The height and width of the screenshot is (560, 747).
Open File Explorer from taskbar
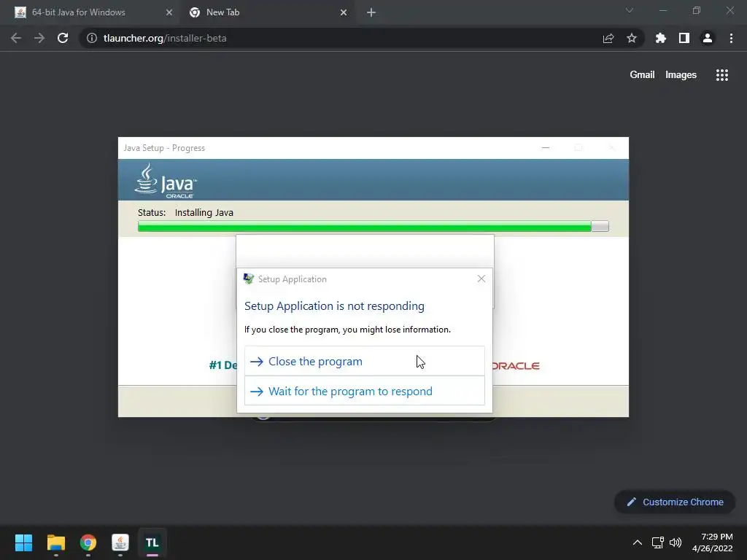[x=55, y=542]
